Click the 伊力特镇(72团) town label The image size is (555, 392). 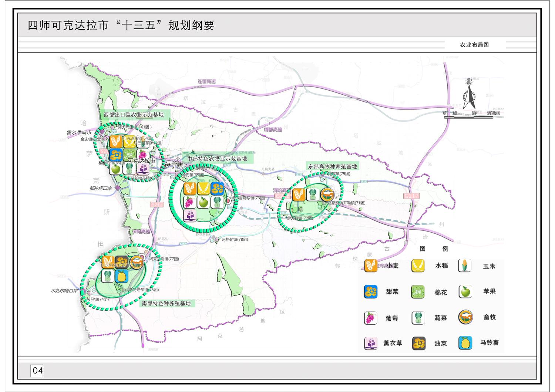coord(300,219)
